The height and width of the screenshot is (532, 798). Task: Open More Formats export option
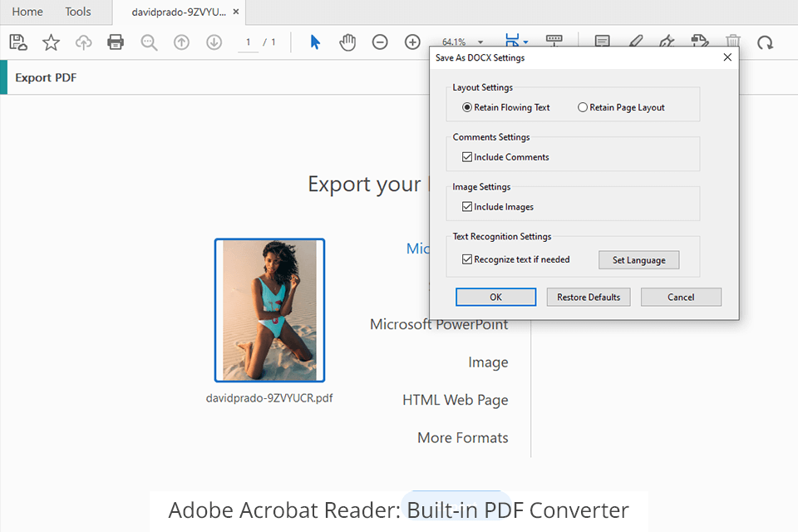[x=463, y=438]
